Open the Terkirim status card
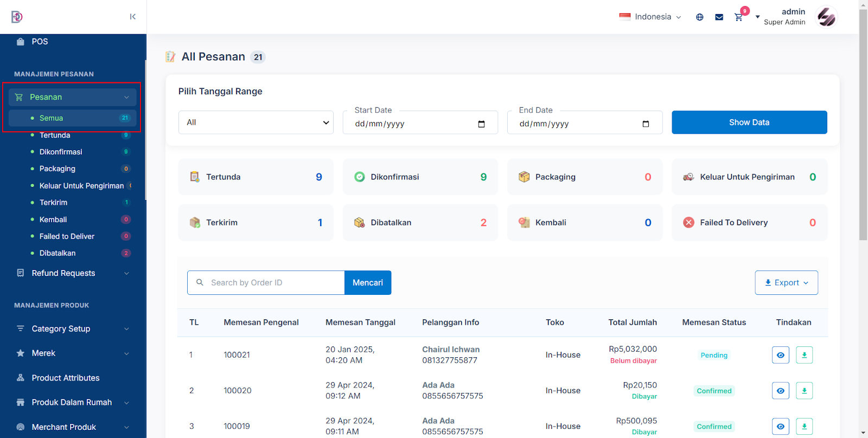Image resolution: width=868 pixels, height=438 pixels. coord(256,222)
